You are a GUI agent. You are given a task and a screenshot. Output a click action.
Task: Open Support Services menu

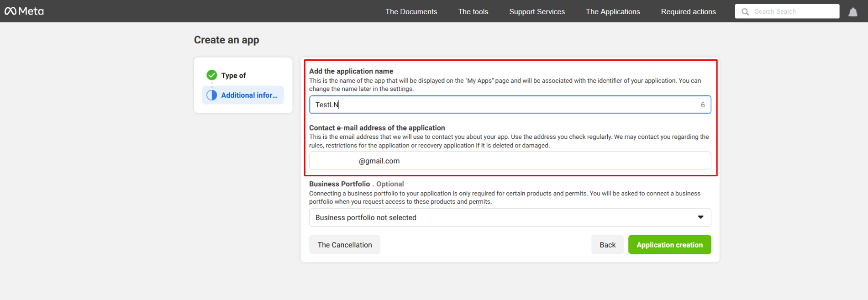537,12
